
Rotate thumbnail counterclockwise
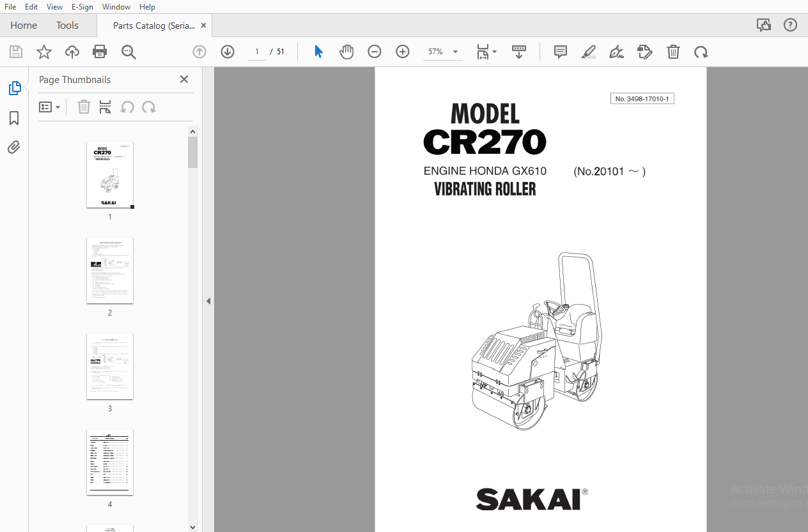click(x=127, y=107)
